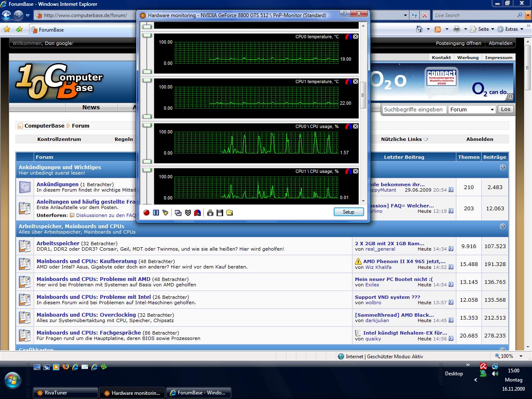532x399 pixels.
Task: Launch Firefox from the quick launch bar
Action: pos(66,367)
